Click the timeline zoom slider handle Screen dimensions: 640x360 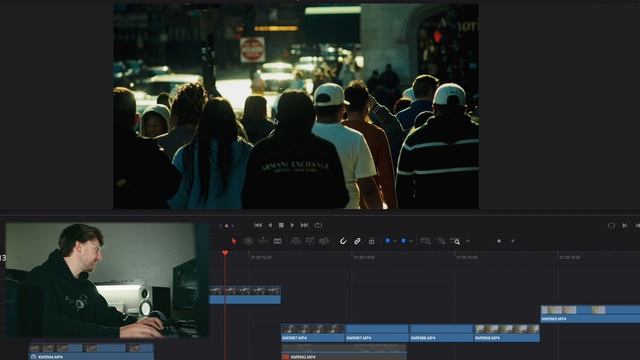click(499, 241)
